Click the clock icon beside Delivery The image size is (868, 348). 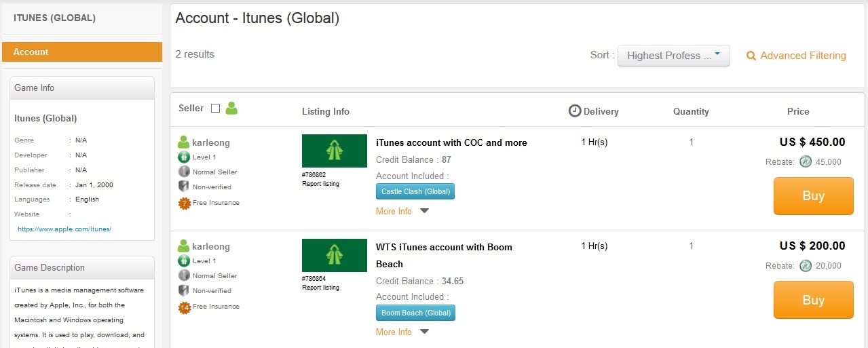[x=574, y=111]
